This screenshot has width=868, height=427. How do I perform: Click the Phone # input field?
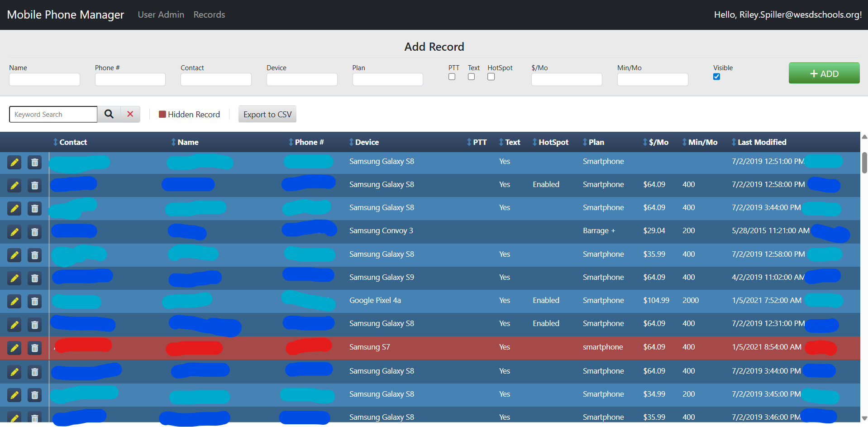[x=130, y=79]
